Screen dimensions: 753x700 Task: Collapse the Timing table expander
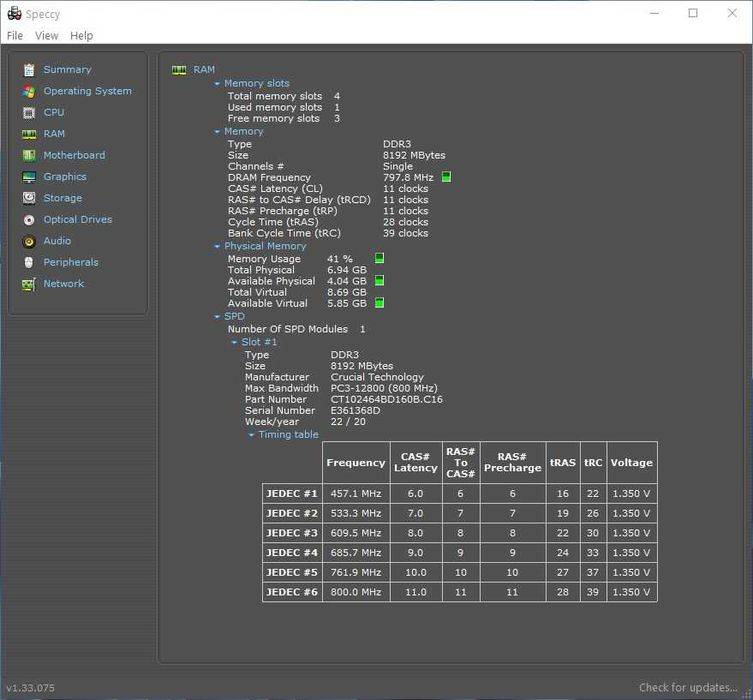pos(251,435)
